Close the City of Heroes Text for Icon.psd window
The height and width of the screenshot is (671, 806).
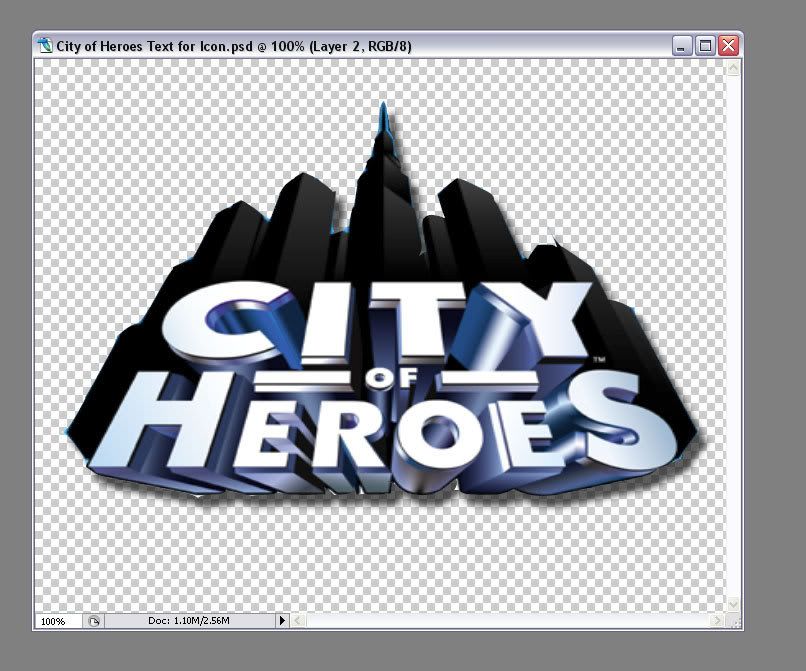pyautogui.click(x=728, y=46)
